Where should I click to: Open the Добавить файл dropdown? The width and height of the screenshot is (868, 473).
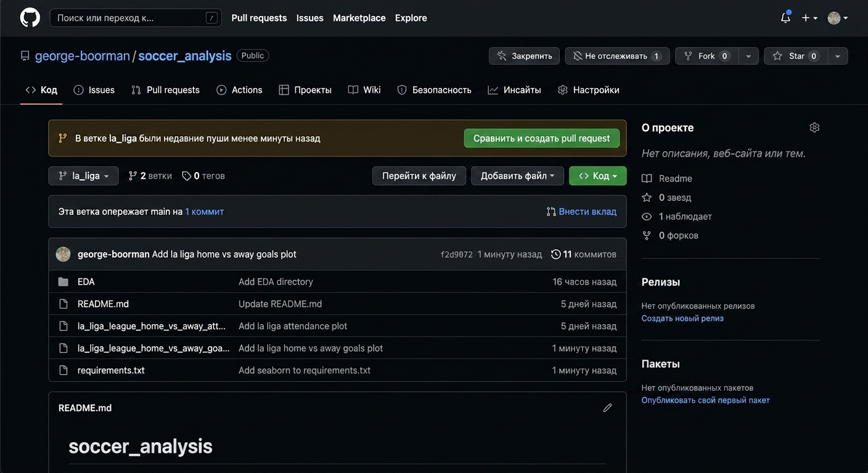click(518, 176)
